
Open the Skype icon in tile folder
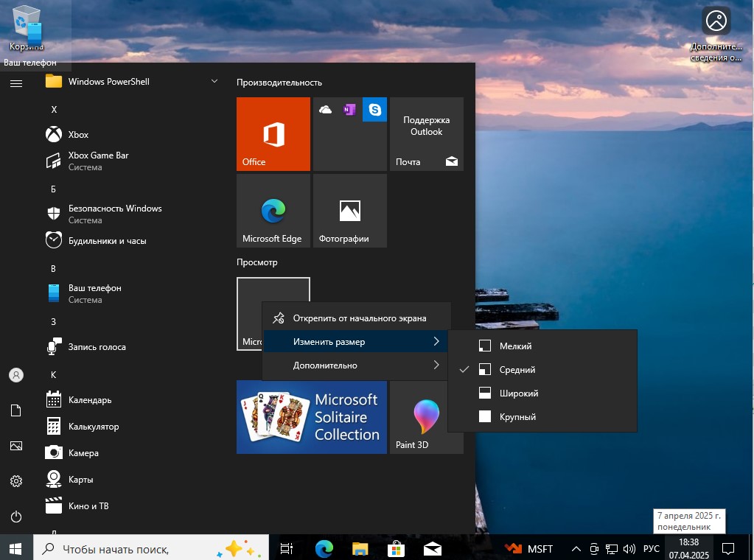pos(374,110)
